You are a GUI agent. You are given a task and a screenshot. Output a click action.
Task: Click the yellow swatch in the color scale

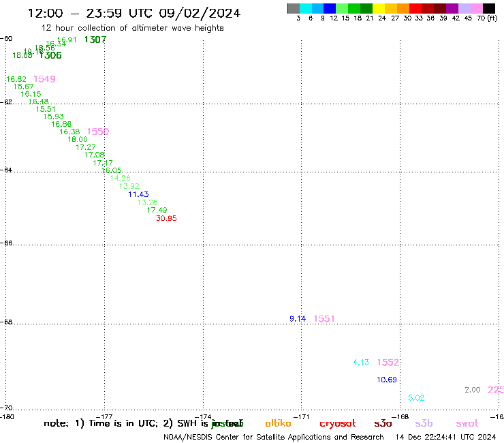tap(379, 8)
